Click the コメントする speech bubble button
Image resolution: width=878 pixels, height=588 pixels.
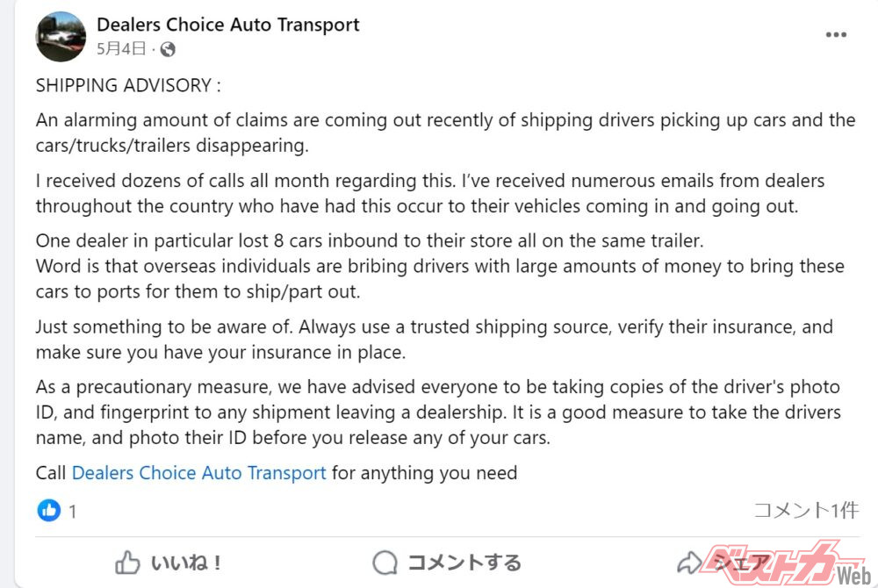(x=447, y=562)
